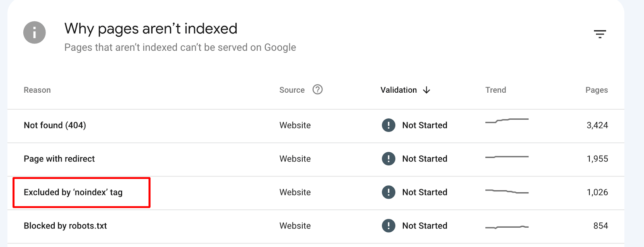Sort by the Pages column header
This screenshot has height=247, width=644.
(x=597, y=90)
